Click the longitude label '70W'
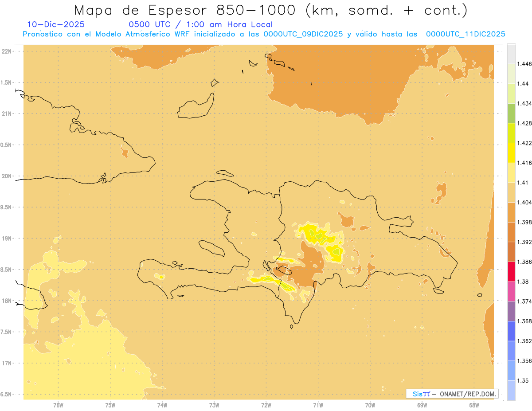 coord(370,405)
